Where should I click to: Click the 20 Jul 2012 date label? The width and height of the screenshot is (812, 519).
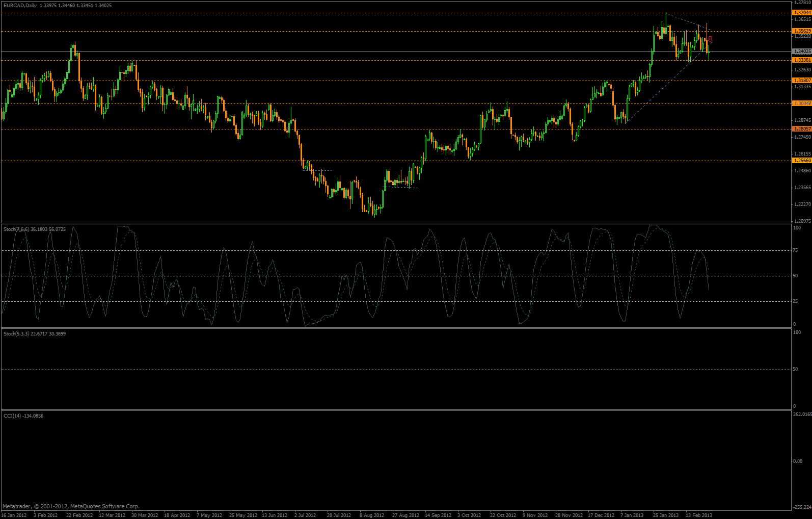pyautogui.click(x=339, y=515)
